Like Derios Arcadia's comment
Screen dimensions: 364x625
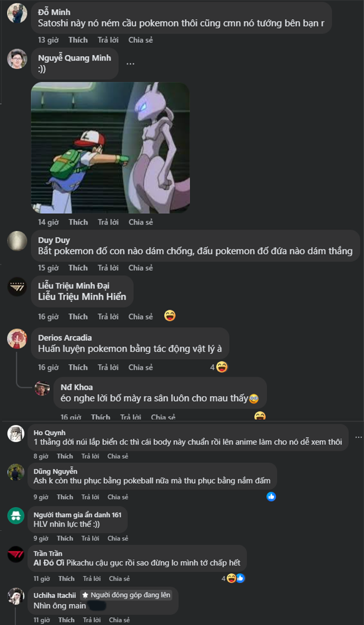(x=78, y=367)
